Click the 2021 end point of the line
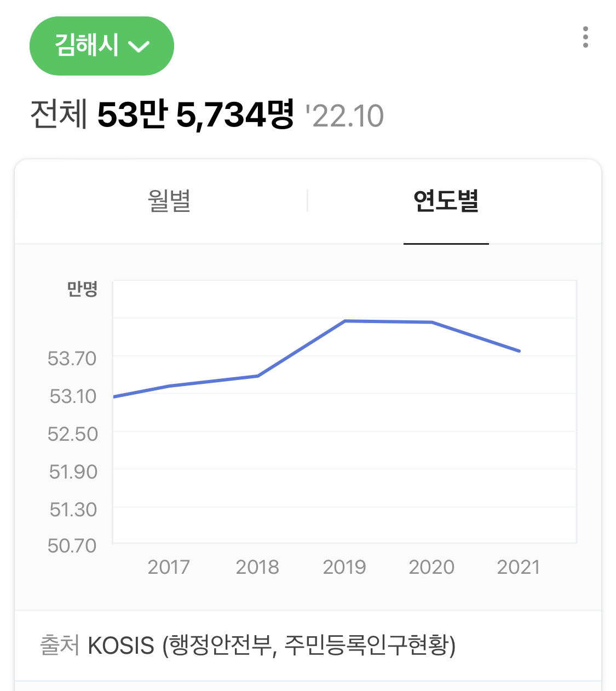Screen dimensions: 616x691 [x=519, y=351]
